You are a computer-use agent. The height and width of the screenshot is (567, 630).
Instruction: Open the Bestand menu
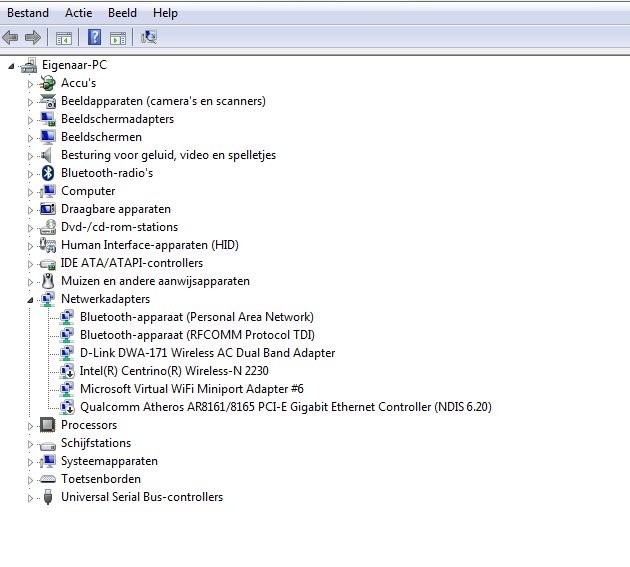[x=28, y=13]
